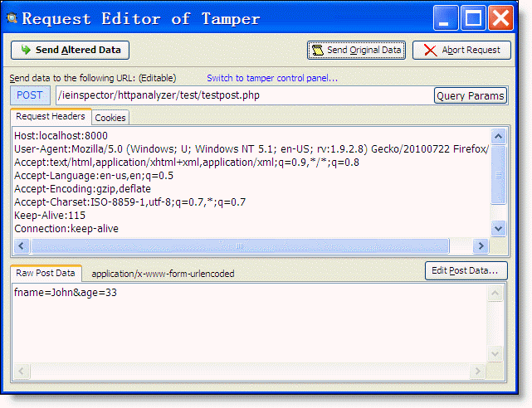Click the User-Agent header line
532x408 pixels.
tap(251, 149)
